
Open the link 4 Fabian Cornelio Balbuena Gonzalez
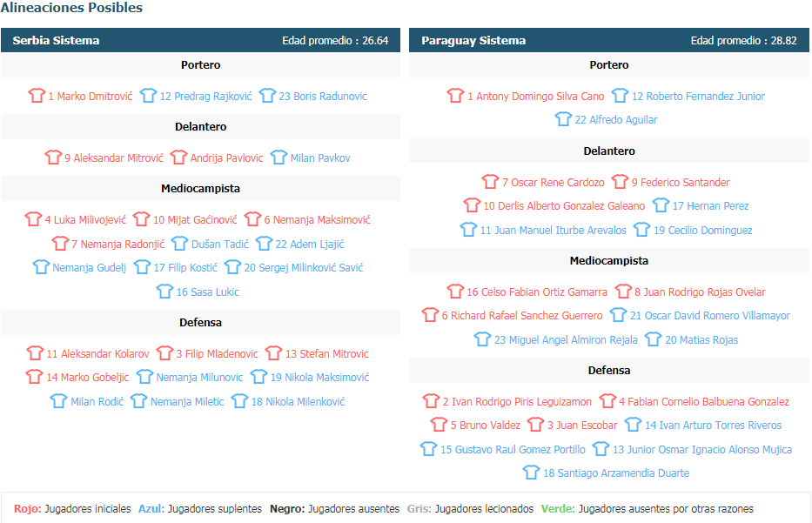704,402
